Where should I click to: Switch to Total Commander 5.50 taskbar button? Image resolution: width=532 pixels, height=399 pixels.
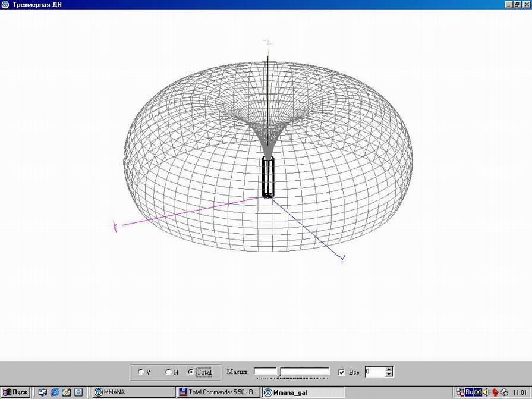(x=219, y=392)
